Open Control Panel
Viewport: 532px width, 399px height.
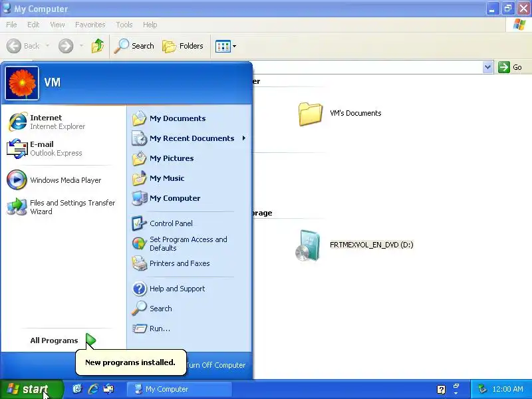(x=189, y=223)
